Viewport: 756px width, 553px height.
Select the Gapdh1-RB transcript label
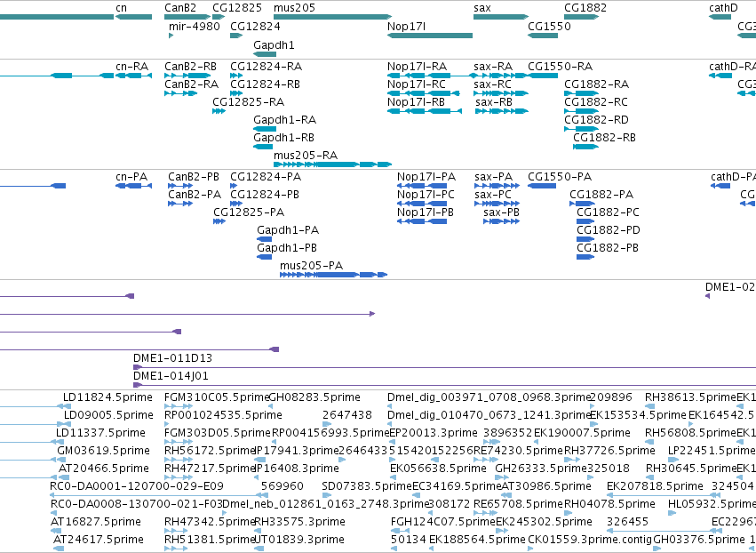pyautogui.click(x=284, y=138)
